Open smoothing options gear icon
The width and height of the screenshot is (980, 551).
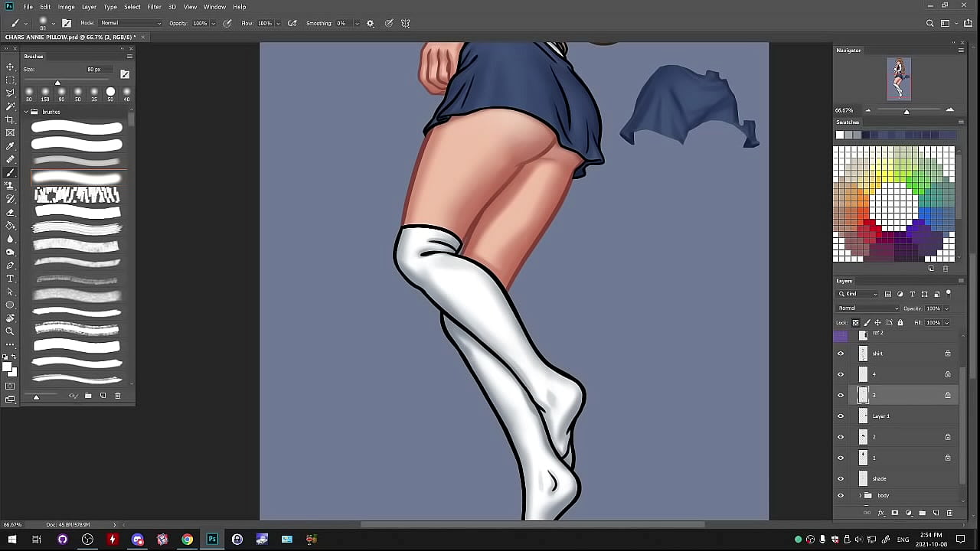pos(371,24)
